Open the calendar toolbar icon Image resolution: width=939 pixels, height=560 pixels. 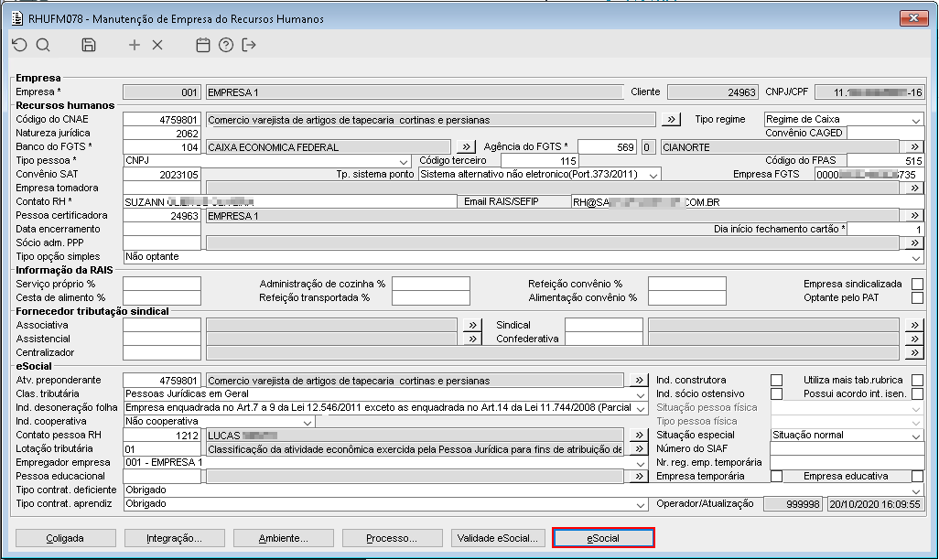point(203,45)
